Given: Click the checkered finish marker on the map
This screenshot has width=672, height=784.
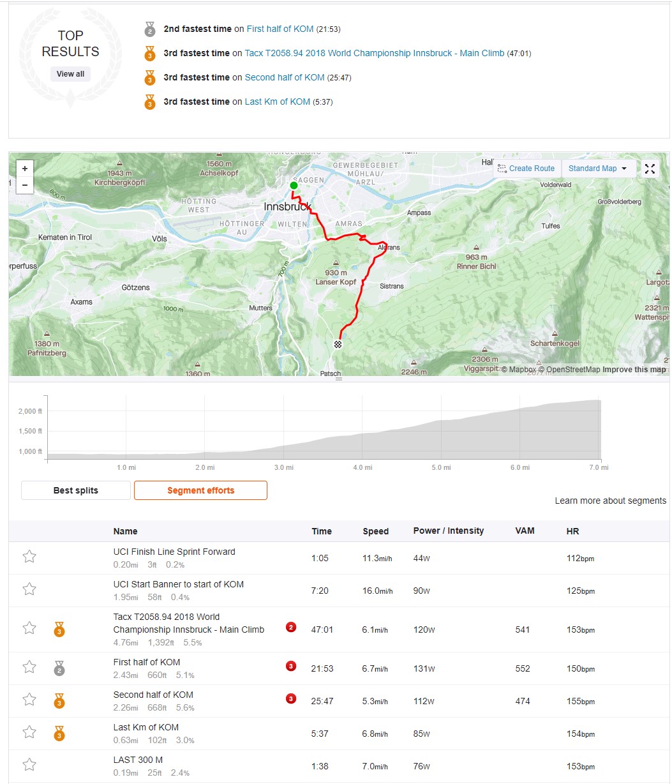Looking at the screenshot, I should click(x=338, y=344).
